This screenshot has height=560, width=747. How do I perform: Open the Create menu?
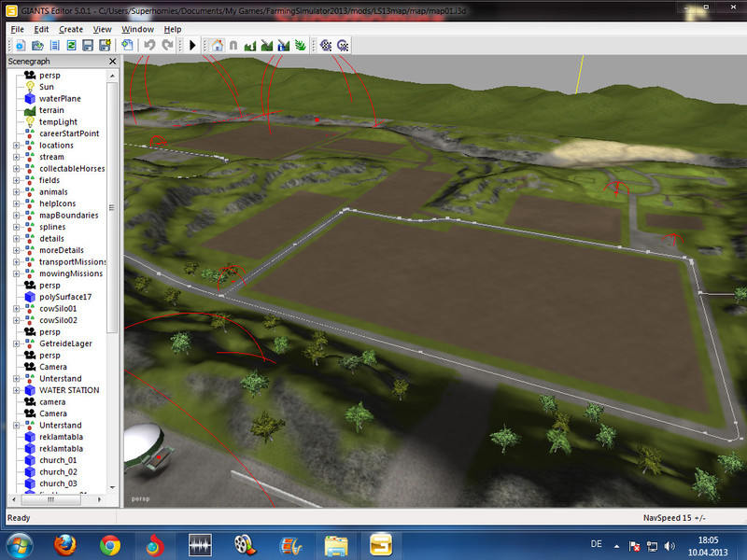pos(71,29)
